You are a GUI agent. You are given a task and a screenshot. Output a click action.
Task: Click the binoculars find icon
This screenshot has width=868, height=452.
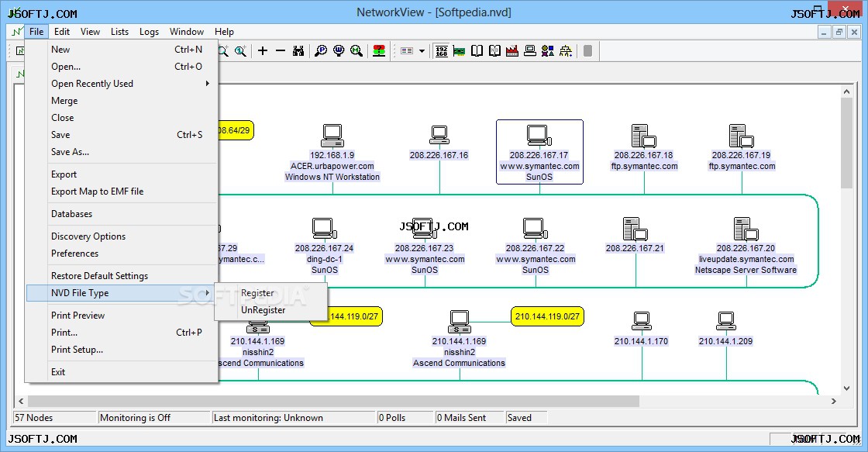click(298, 51)
